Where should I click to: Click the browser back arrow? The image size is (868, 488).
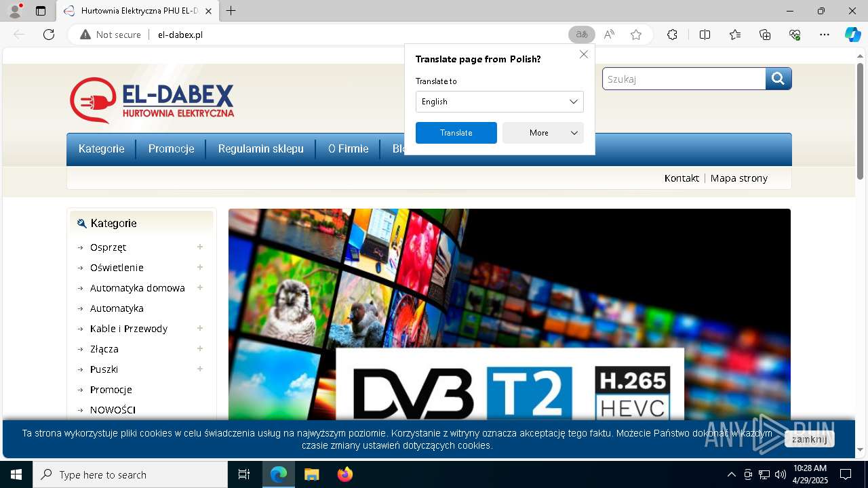pyautogui.click(x=19, y=35)
